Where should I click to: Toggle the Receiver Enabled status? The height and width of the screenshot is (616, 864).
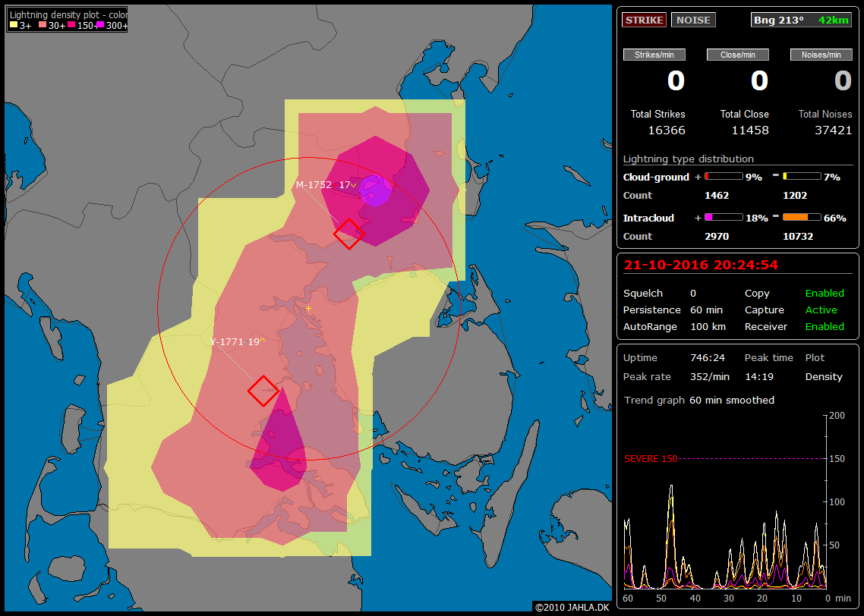pyautogui.click(x=825, y=326)
